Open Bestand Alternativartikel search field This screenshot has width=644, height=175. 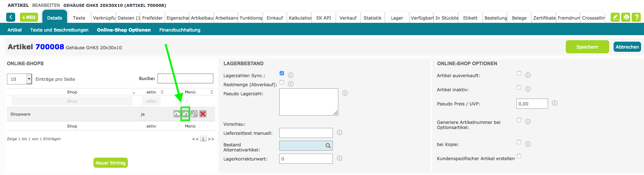(x=306, y=146)
